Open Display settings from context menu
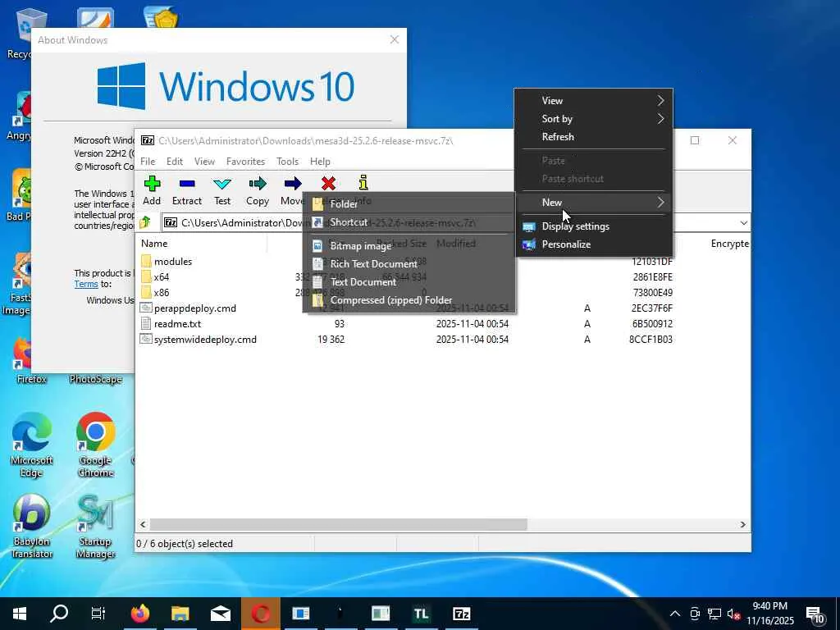840x630 pixels. 594,226
